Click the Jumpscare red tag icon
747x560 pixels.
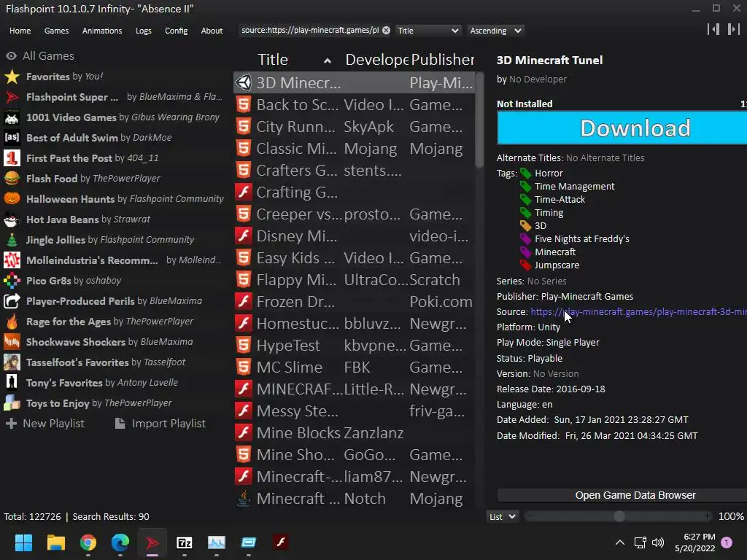click(x=525, y=265)
